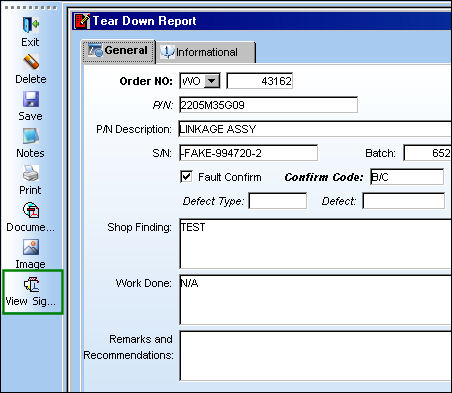
Task: Click the P/N Description field
Action: (315, 129)
